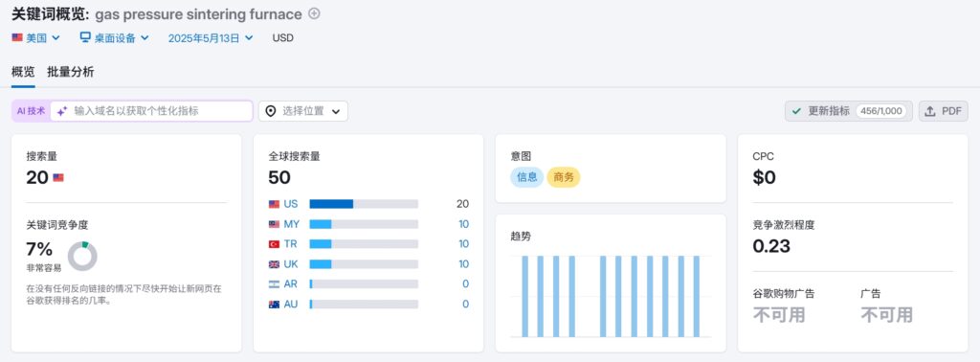This screenshot has height=362, width=980.
Task: Click the 信息 intent badge
Action: pos(527,177)
